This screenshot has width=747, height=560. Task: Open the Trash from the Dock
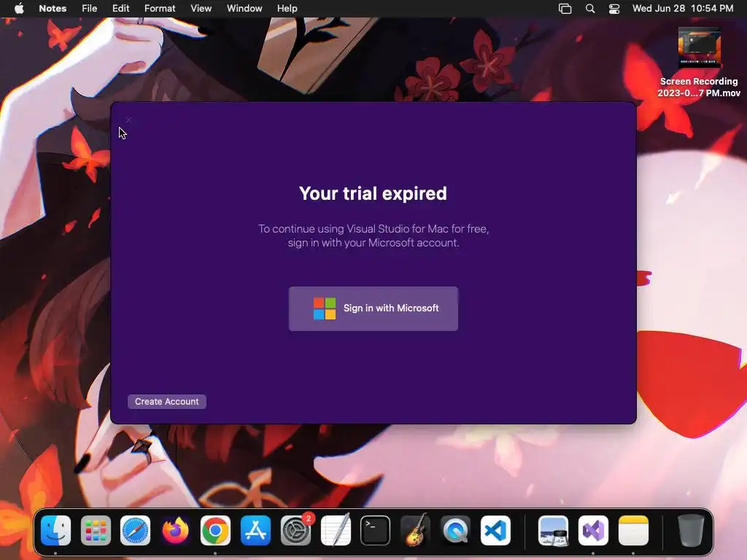coord(691,531)
